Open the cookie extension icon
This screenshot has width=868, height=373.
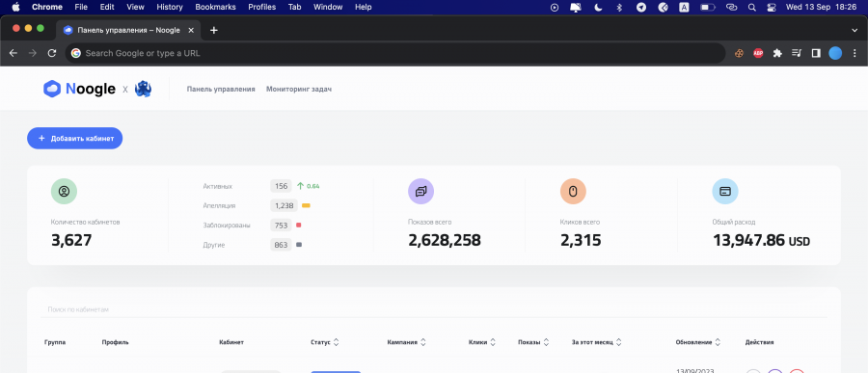(x=739, y=53)
